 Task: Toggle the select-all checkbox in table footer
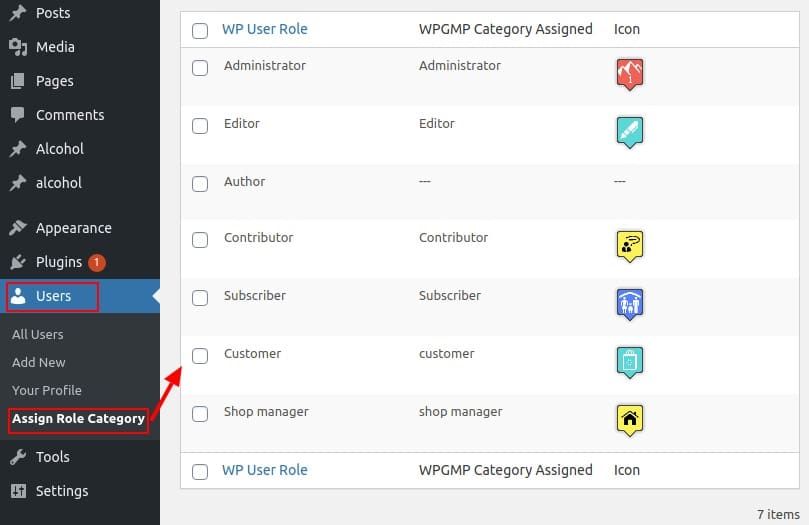coord(200,472)
